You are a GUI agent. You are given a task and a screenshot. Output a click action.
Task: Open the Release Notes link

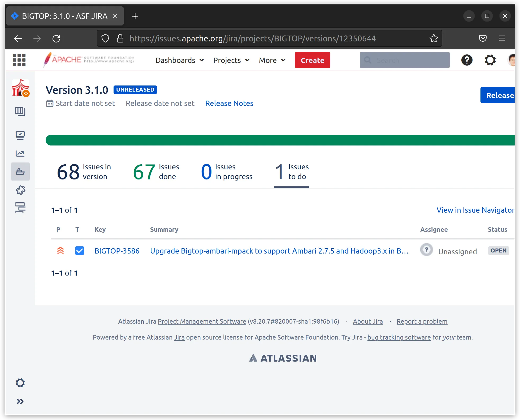(229, 103)
